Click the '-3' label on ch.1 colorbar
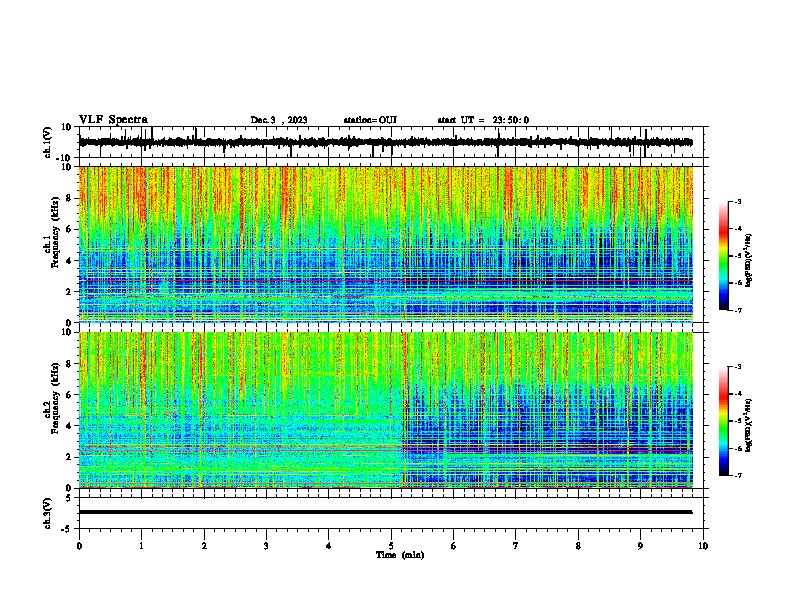The width and height of the screenshot is (792, 612). pos(737,202)
